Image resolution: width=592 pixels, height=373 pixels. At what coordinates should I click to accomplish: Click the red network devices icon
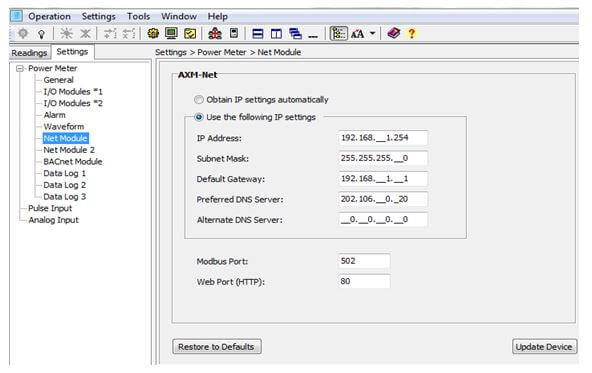(x=215, y=34)
